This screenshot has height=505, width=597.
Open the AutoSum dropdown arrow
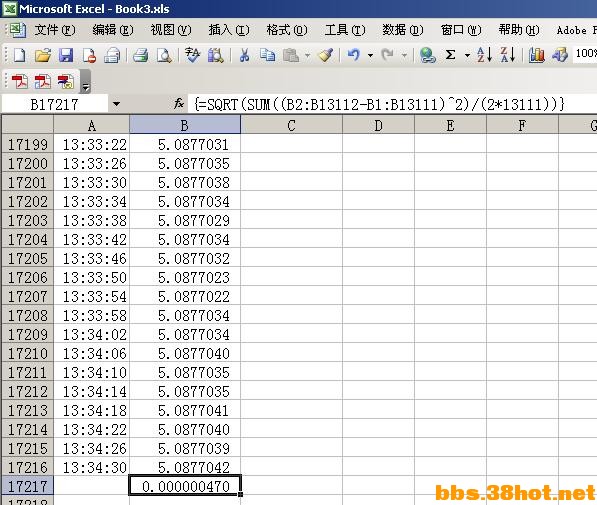467,56
